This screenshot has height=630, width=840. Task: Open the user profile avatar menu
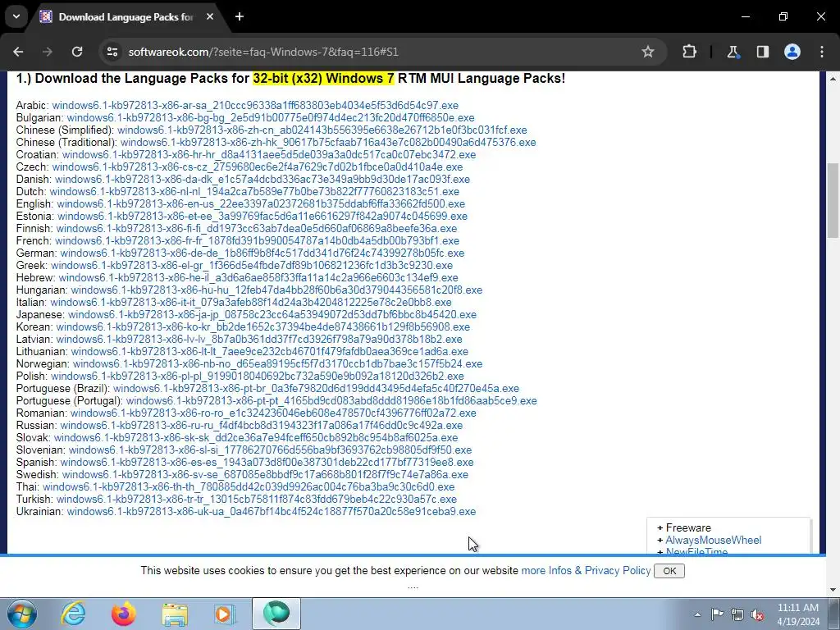pyautogui.click(x=792, y=52)
